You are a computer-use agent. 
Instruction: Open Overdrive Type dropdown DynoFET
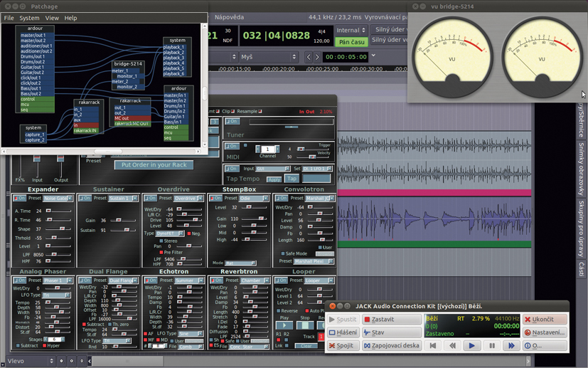(x=169, y=233)
